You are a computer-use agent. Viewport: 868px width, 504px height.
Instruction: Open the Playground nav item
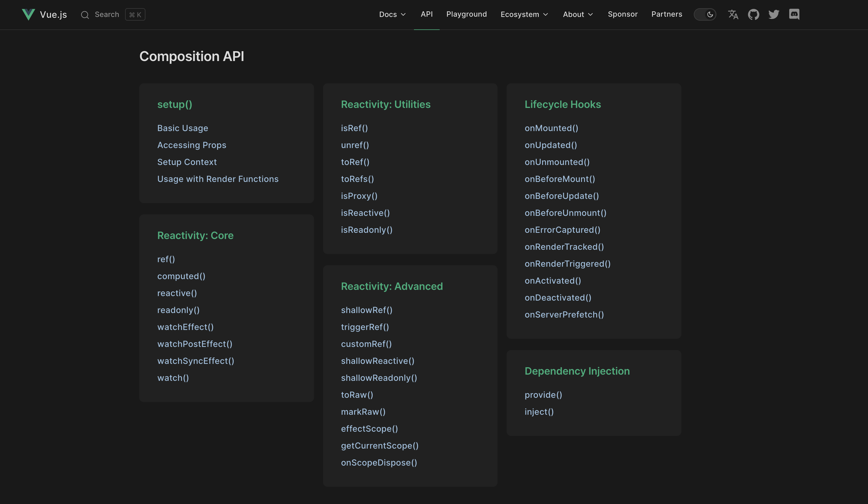point(466,14)
